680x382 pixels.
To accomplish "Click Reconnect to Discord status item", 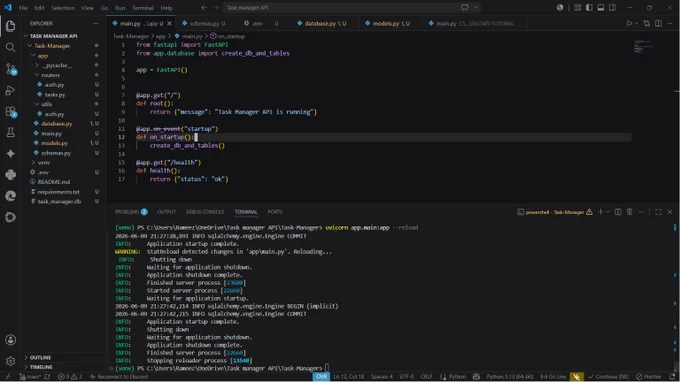I will coord(118,376).
